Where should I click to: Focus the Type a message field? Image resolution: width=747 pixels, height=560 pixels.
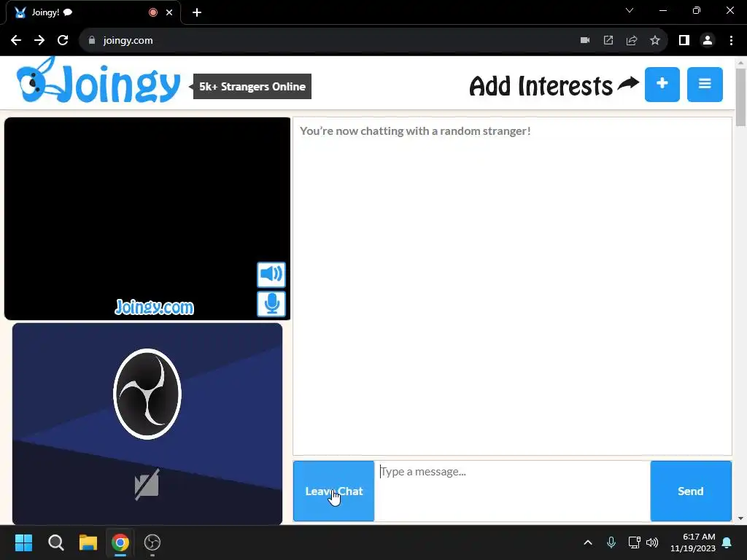point(512,491)
